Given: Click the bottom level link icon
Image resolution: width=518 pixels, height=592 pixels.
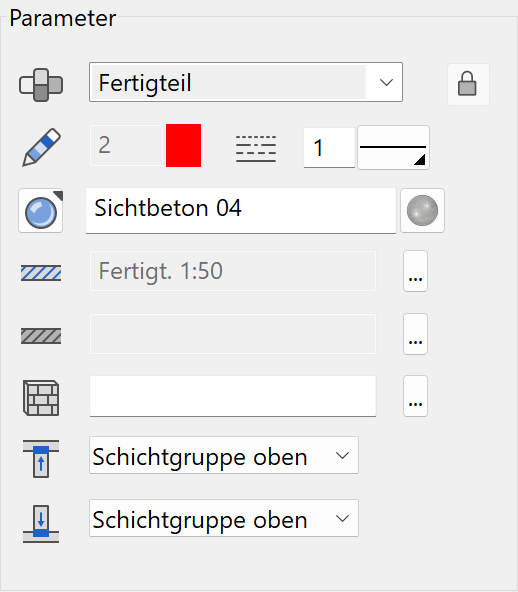Looking at the screenshot, I should click(41, 524).
